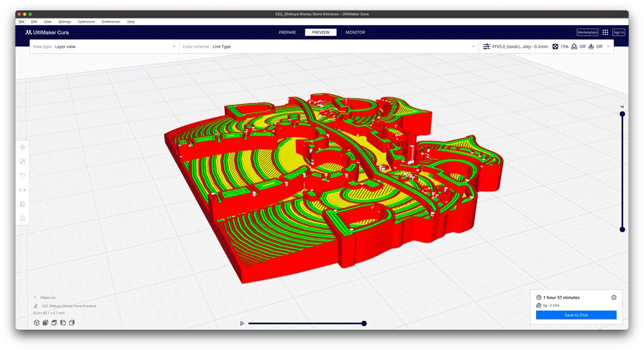Click the pencil icon to rename model
The height and width of the screenshot is (350, 644).
[36, 306]
